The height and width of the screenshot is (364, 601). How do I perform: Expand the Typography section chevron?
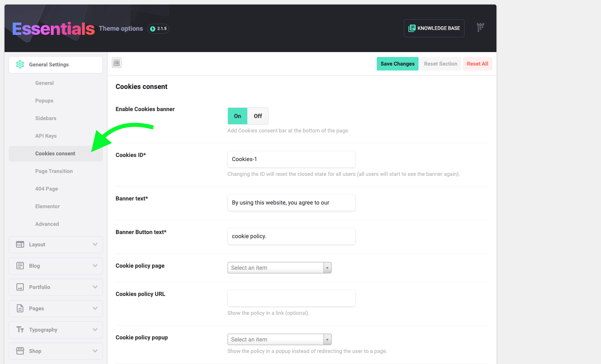95,330
